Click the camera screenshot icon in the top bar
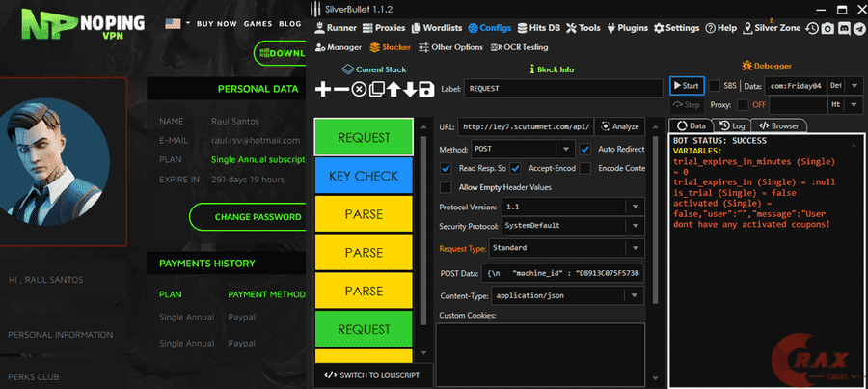 pos(828,29)
